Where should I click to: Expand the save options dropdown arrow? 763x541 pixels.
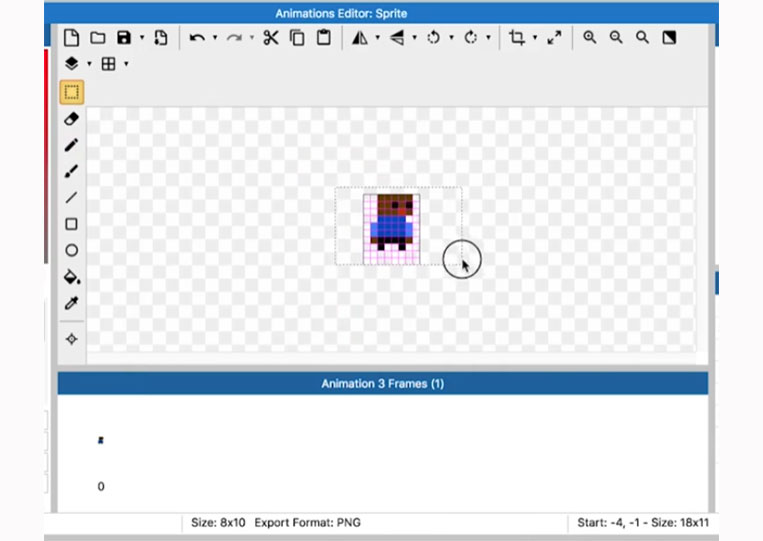pyautogui.click(x=142, y=37)
